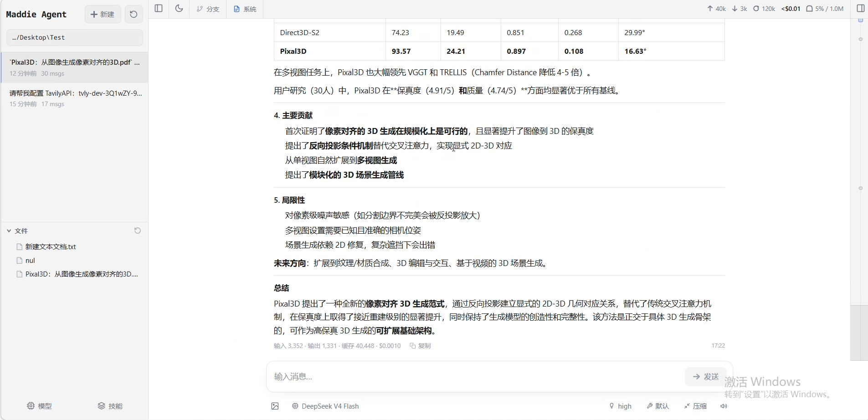Click the 5% / 1.0M context usage indicator
The height and width of the screenshot is (420, 868).
point(825,9)
